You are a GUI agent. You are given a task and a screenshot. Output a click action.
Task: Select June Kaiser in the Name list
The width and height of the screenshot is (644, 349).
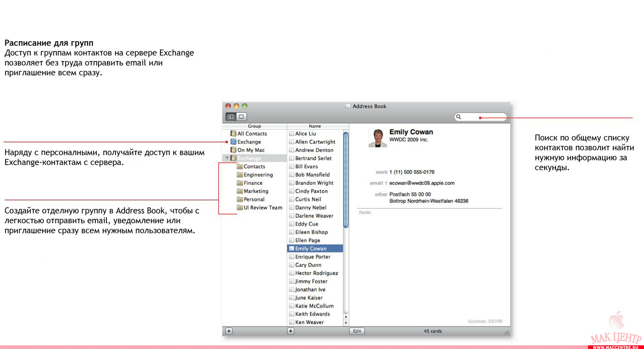tap(315, 298)
